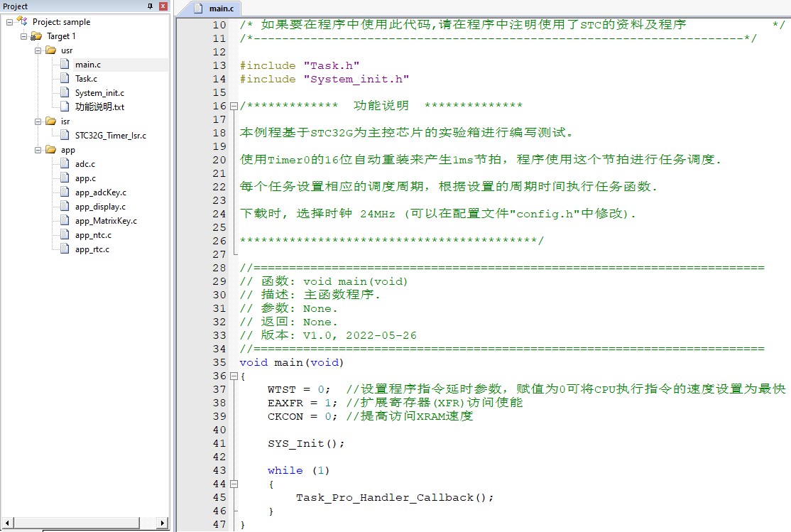
Task: Switch to the main.c editor tab
Action: pyautogui.click(x=215, y=8)
